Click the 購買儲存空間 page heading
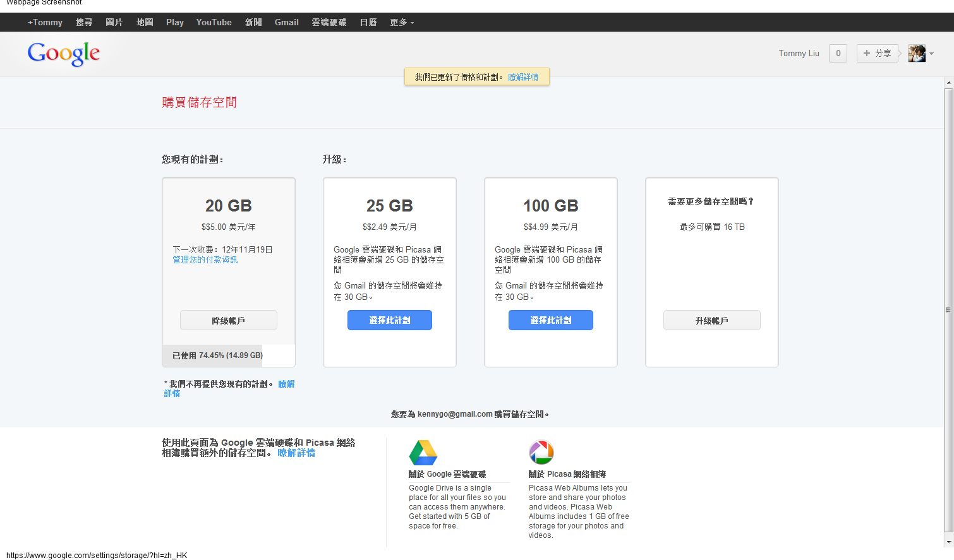 (199, 102)
